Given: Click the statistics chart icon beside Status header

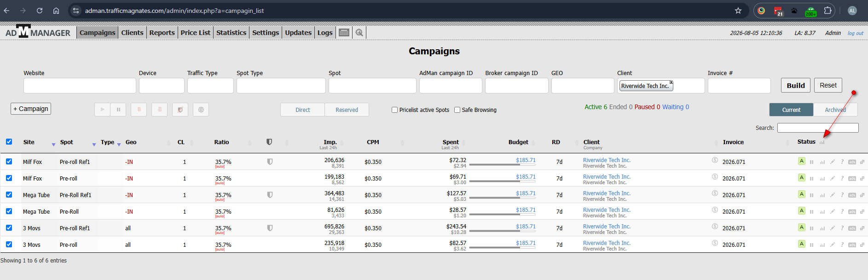Looking at the screenshot, I should pos(822,142).
